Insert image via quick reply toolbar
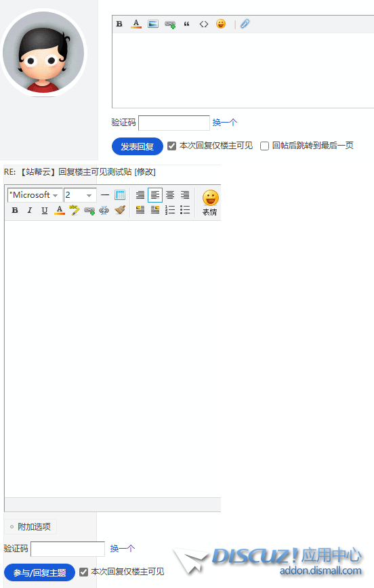 (x=153, y=24)
